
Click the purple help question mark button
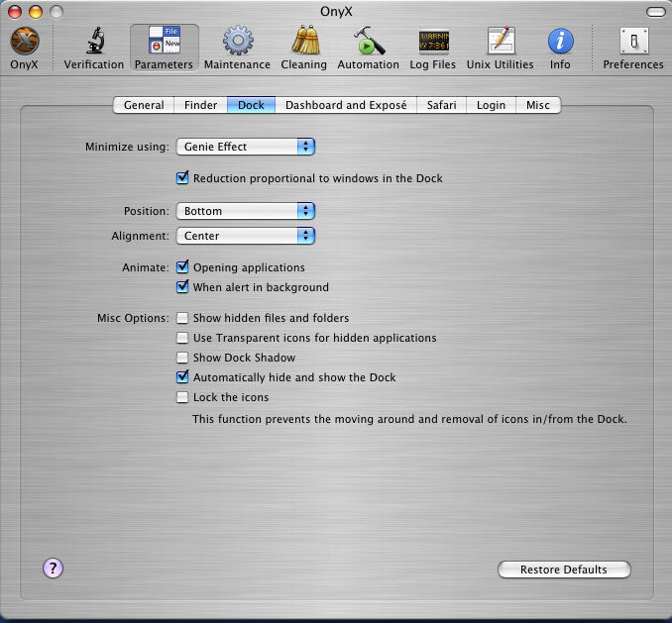tap(54, 569)
